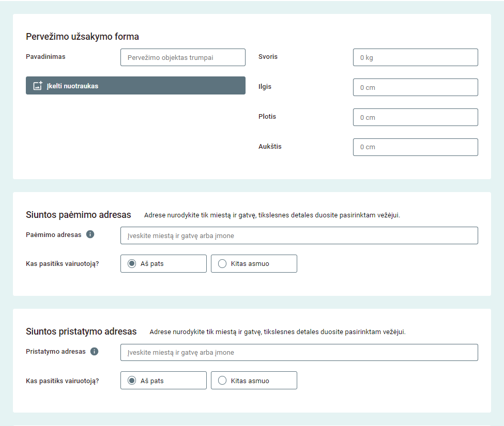Click the 'Kitas asmuo' option label in pickup section
This screenshot has width=504, height=426.
pyautogui.click(x=250, y=264)
